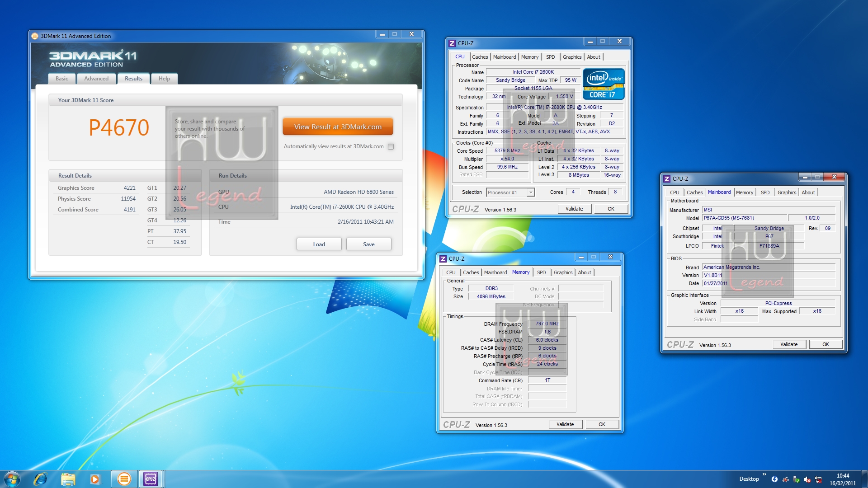Click Validate in the Mainboard CPU-Z window
Screen dimensions: 868x488
point(789,344)
